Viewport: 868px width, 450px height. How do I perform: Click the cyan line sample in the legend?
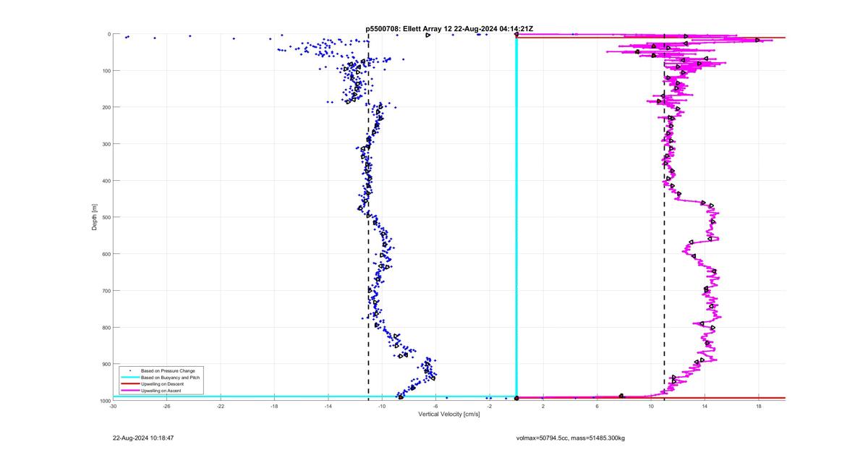[x=129, y=377]
